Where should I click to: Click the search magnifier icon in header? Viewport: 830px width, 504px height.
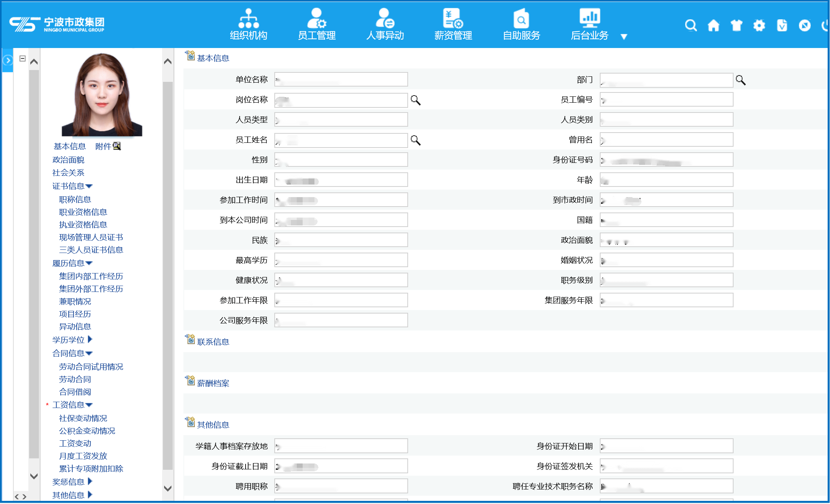(x=691, y=26)
